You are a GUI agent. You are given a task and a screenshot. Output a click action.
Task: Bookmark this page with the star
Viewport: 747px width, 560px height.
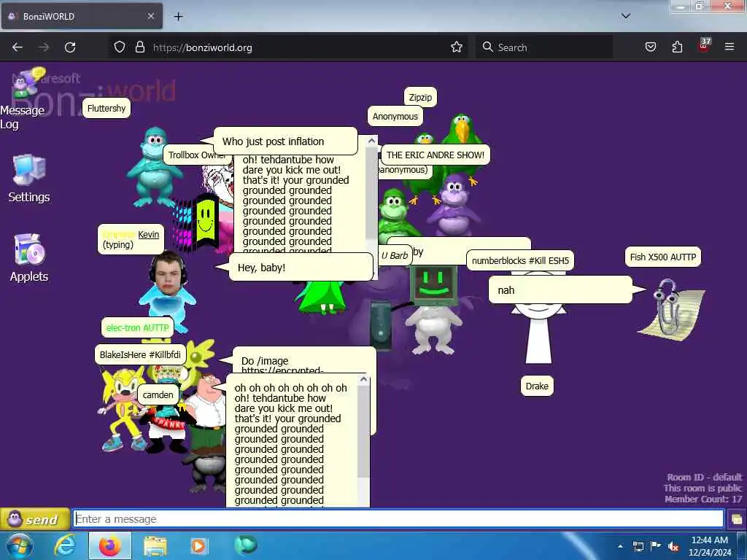tap(457, 47)
